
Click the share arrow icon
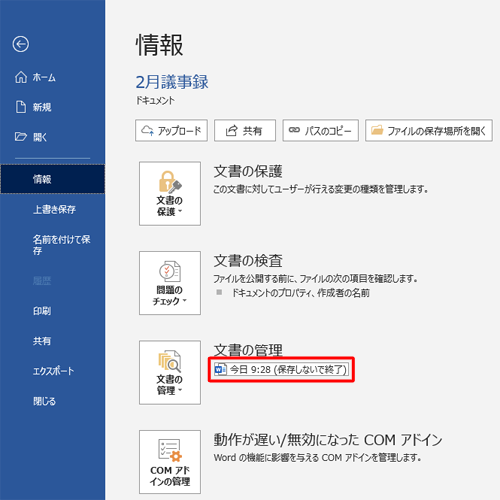point(231,130)
